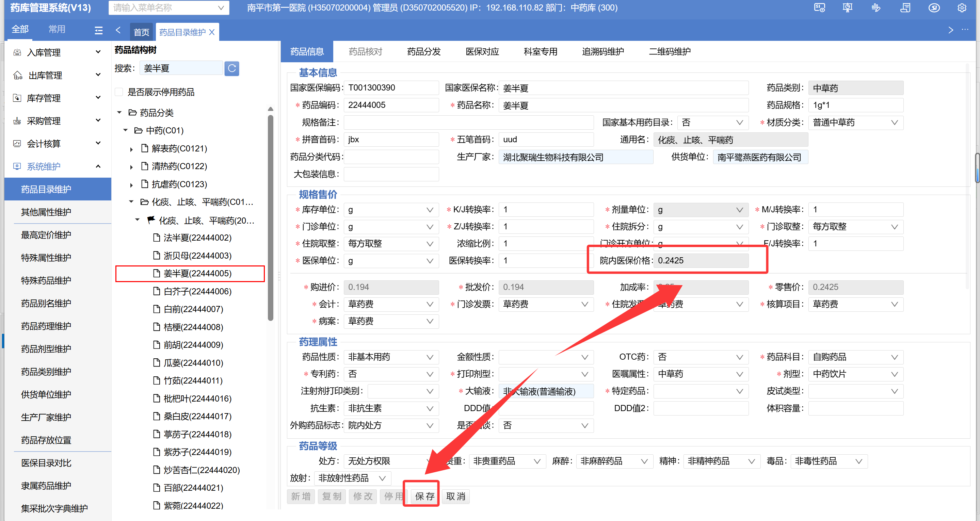Click the printer document icon in header
The width and height of the screenshot is (980, 521).
click(905, 8)
